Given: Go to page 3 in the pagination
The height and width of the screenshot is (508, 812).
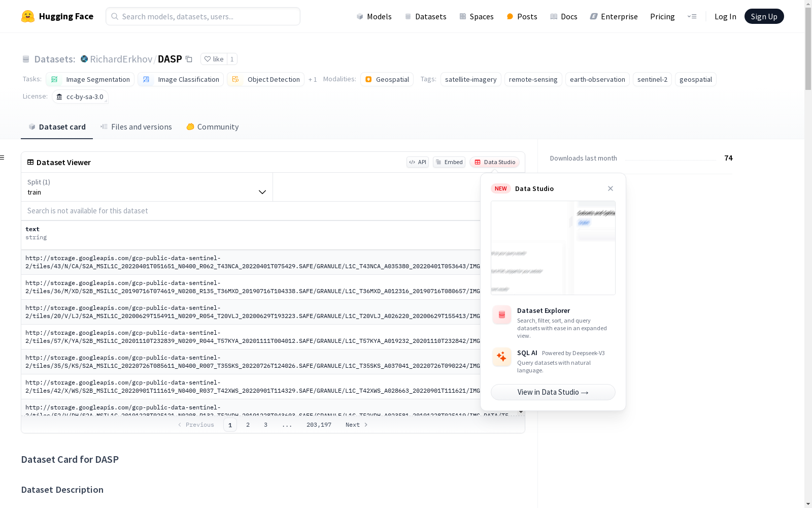Looking at the screenshot, I should 265,425.
